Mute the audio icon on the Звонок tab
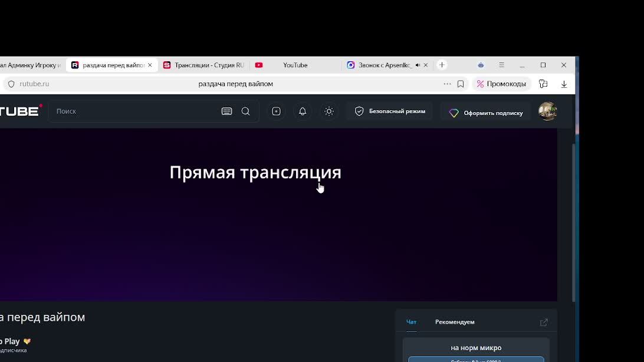Screen dimensions: 644x362 click(418, 65)
